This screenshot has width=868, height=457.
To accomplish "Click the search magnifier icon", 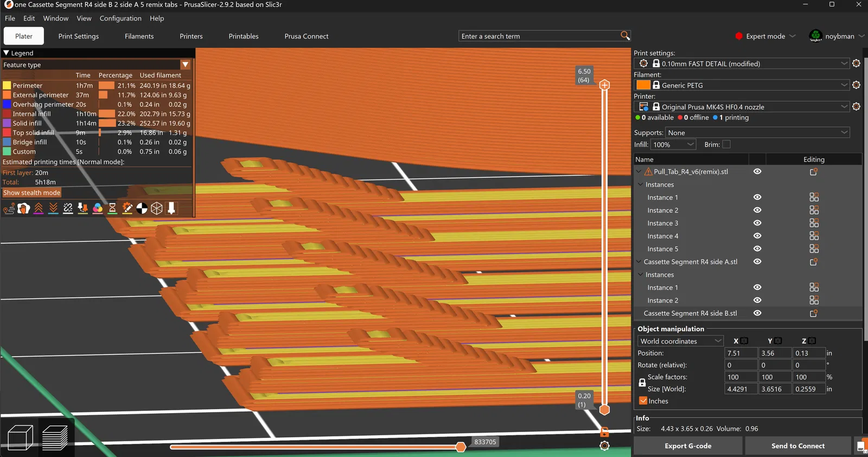I will 625,36.
